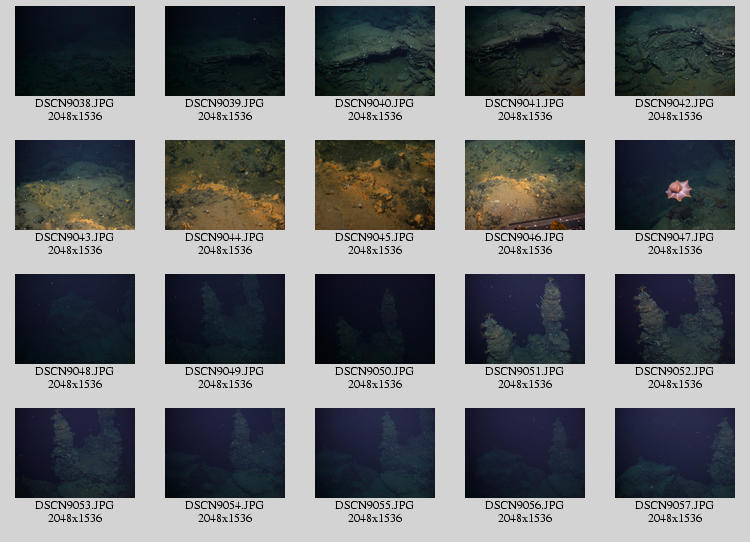Click the DSCN9044.JPG orange sediment thumbnail
Viewport: 750px width, 542px height.
click(225, 185)
